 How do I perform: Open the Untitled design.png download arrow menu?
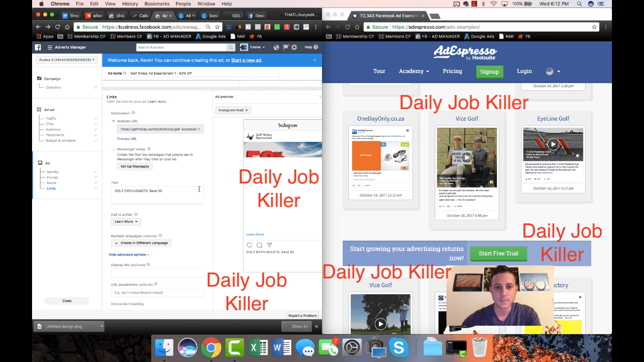tap(101, 326)
